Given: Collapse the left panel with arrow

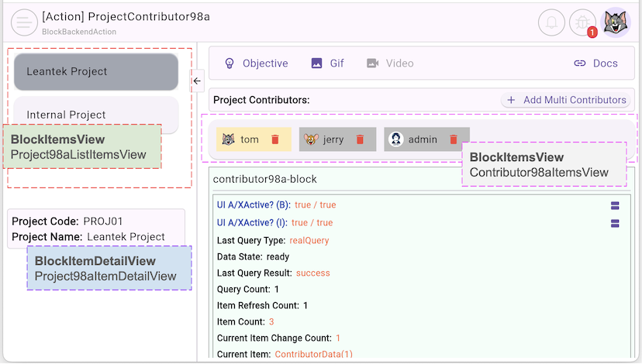Looking at the screenshot, I should pyautogui.click(x=197, y=80).
